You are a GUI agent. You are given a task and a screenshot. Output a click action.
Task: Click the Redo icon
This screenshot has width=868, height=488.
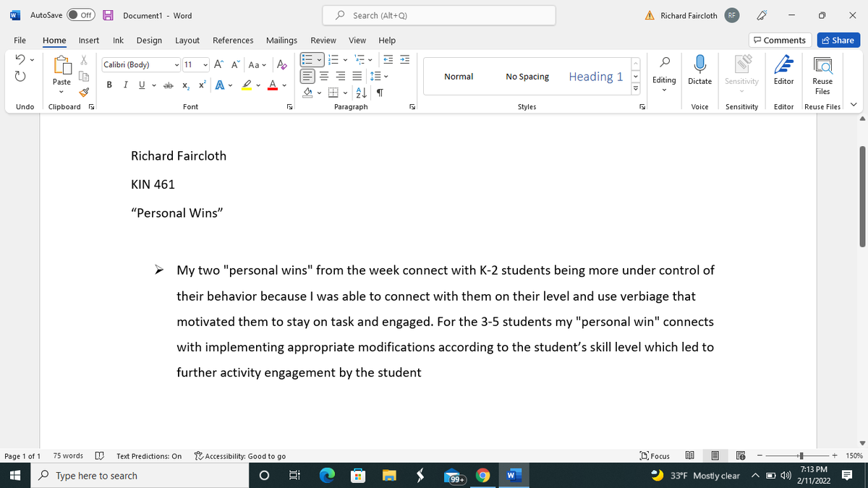click(x=21, y=75)
